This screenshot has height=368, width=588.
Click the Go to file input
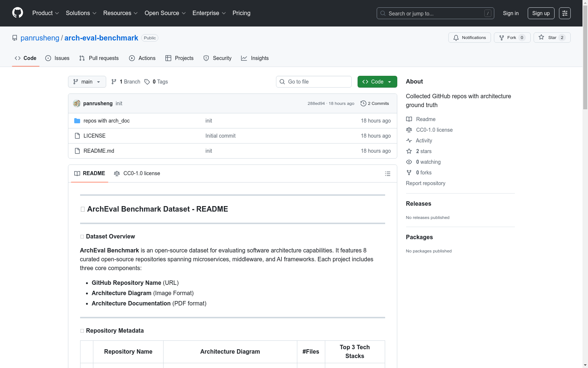click(x=314, y=82)
